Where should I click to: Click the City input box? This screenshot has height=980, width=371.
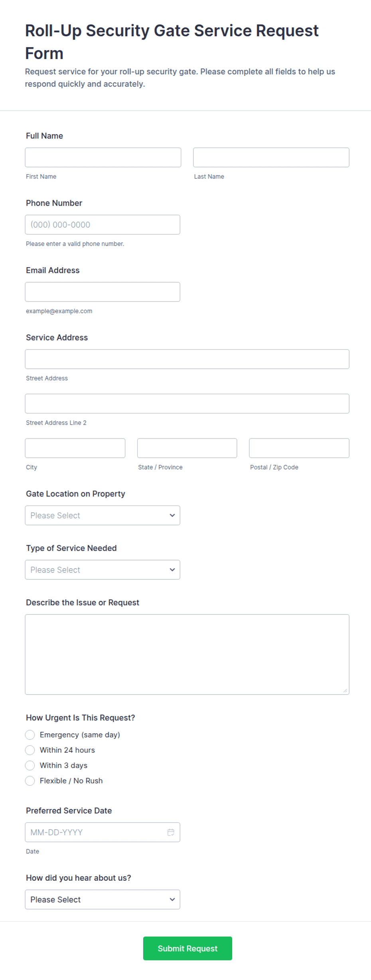75,448
